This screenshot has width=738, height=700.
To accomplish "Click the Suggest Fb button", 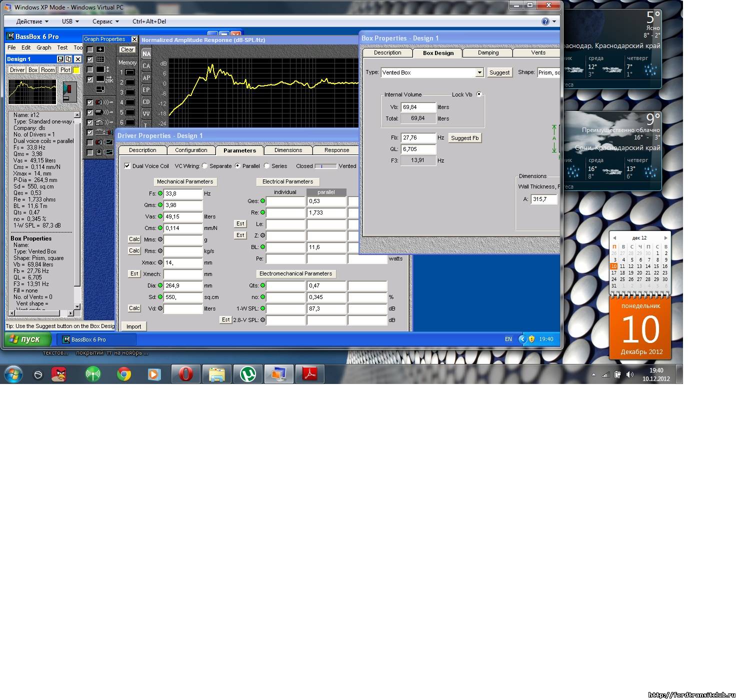I will [x=464, y=138].
